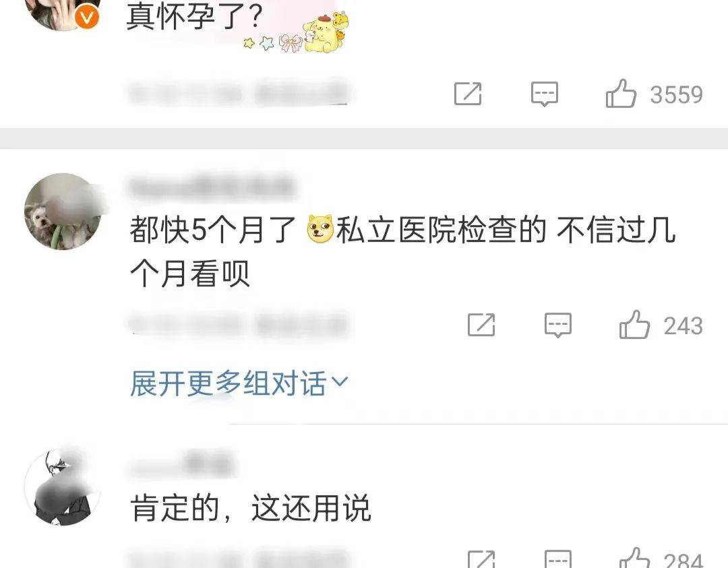The height and width of the screenshot is (568, 728).
Task: Like the comment with 243 likes
Action: 634,325
